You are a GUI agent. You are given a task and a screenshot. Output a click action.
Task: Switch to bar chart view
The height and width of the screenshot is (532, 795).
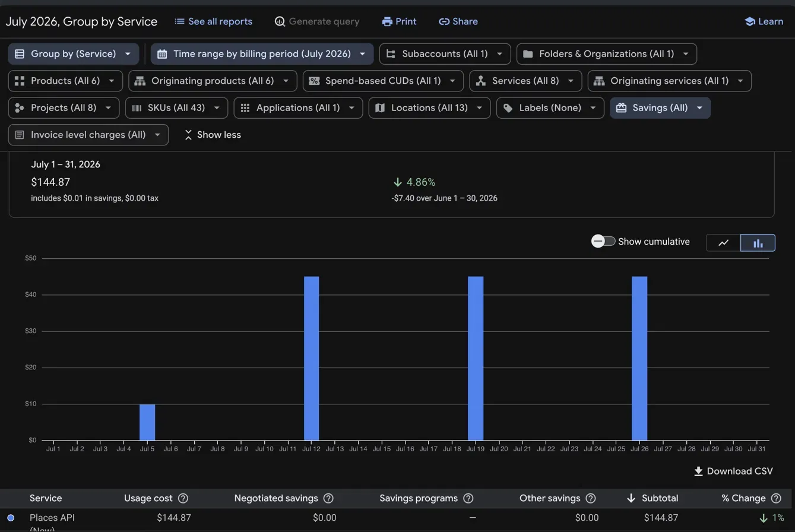[758, 243]
